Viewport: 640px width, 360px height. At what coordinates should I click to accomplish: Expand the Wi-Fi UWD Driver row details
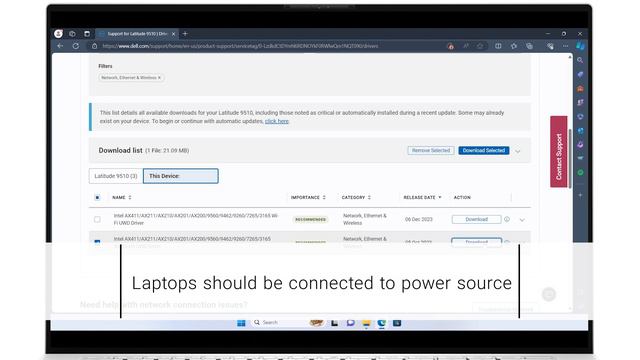tap(522, 220)
